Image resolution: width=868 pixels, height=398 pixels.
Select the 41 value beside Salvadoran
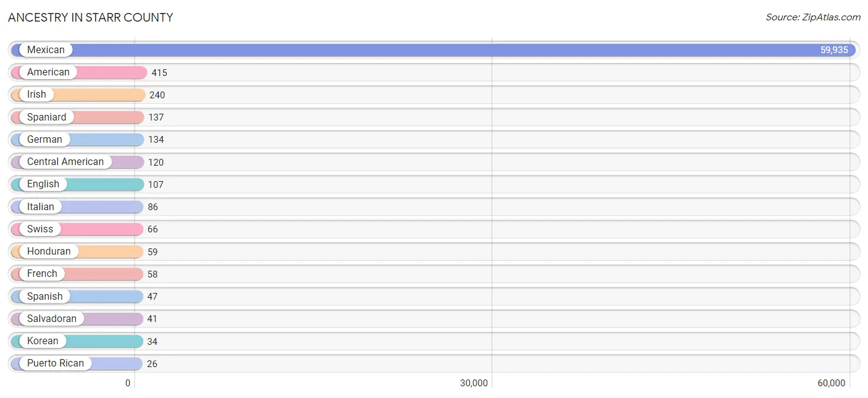tap(152, 319)
